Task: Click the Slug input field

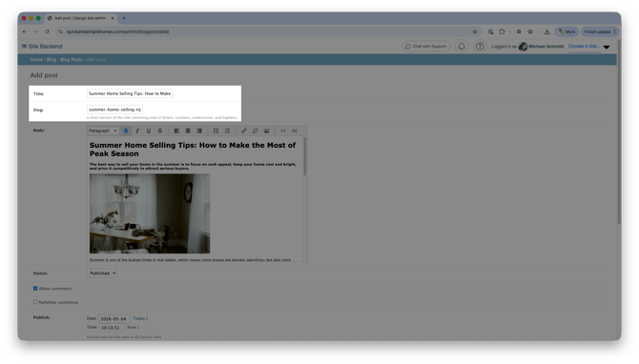Action: [x=114, y=110]
